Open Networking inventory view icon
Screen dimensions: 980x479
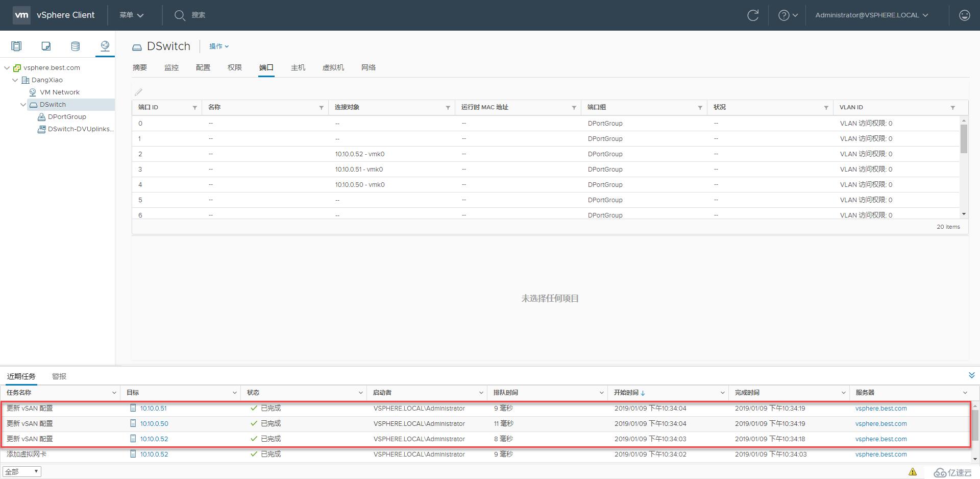click(105, 46)
